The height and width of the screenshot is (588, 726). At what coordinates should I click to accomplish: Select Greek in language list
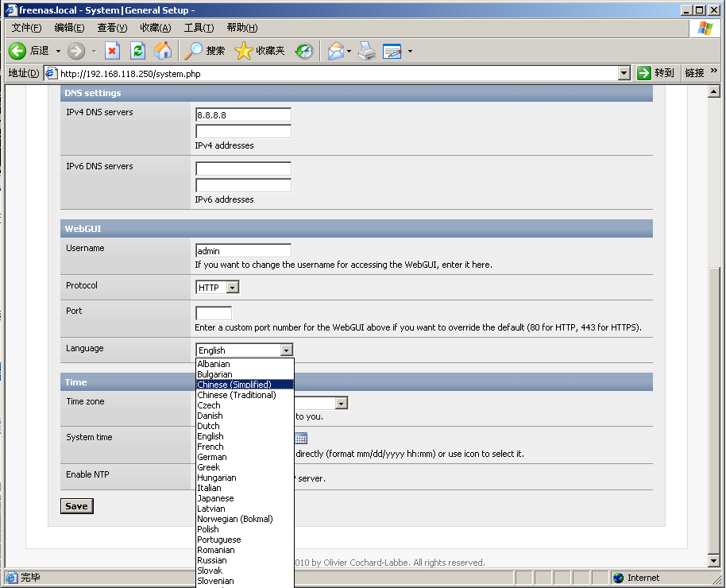(x=245, y=467)
